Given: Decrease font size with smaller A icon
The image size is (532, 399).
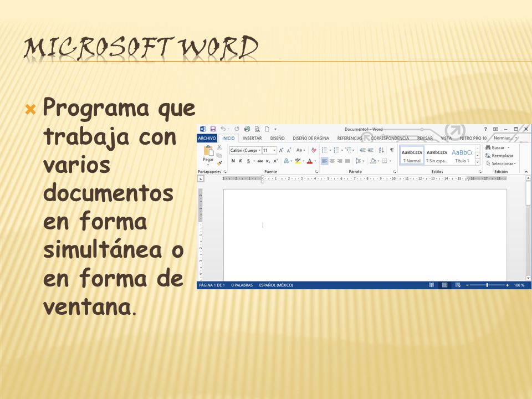Looking at the screenshot, I should 289,150.
